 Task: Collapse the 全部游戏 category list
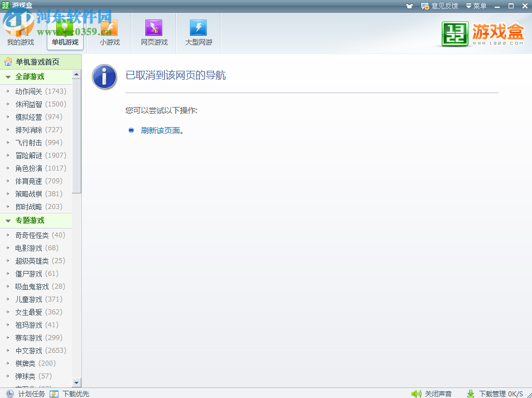pyautogui.click(x=8, y=77)
